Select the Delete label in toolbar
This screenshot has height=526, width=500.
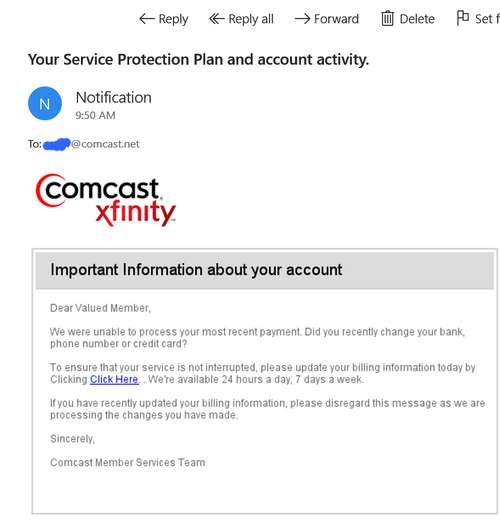point(417,19)
